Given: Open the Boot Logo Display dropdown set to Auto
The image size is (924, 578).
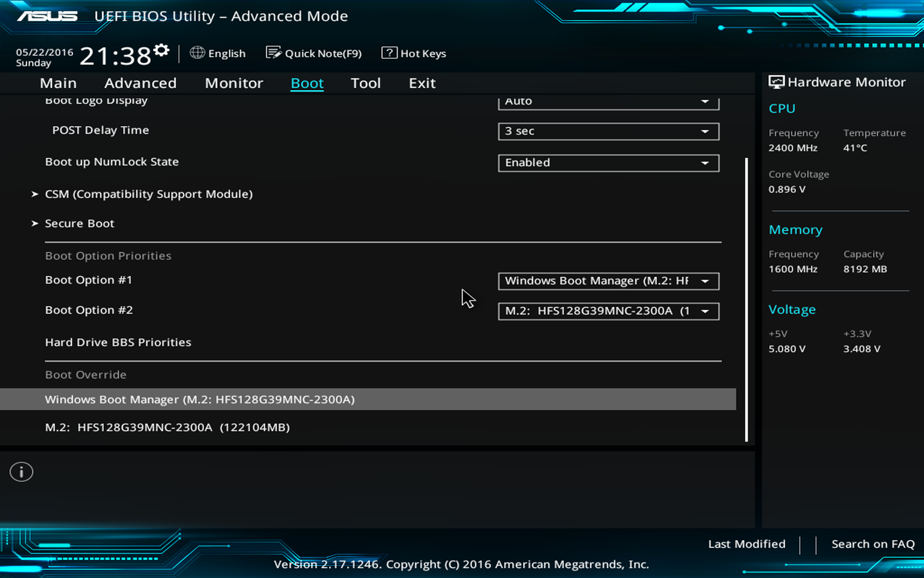Looking at the screenshot, I should 608,102.
